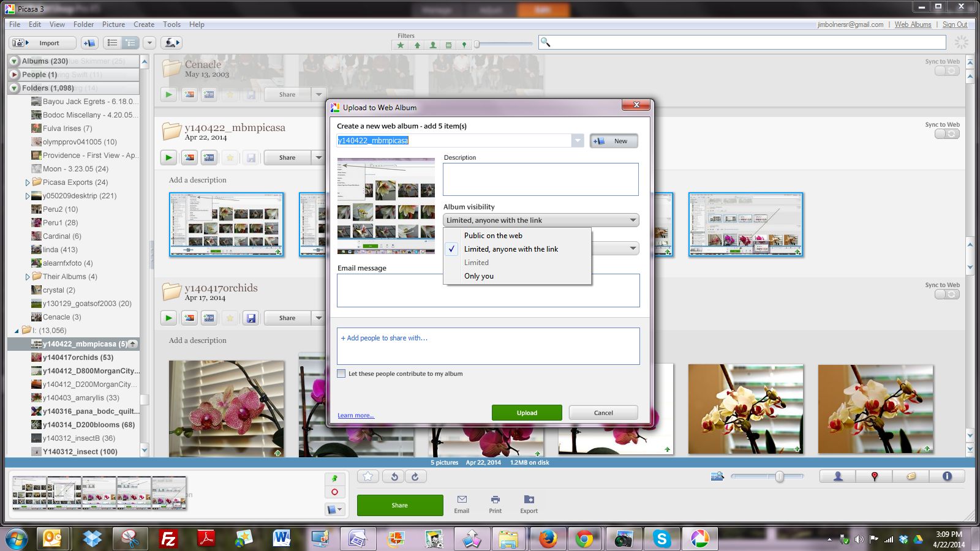The image size is (980, 551).
Task: Enable the starred photos filter
Action: [x=401, y=45]
